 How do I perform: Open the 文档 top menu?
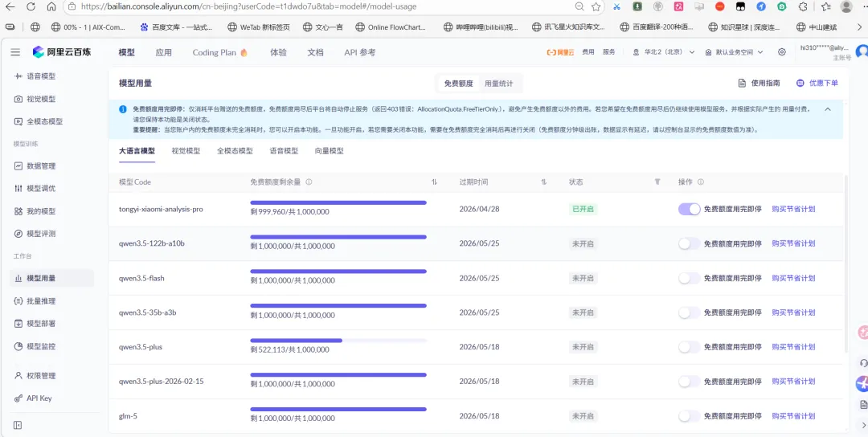tap(316, 52)
